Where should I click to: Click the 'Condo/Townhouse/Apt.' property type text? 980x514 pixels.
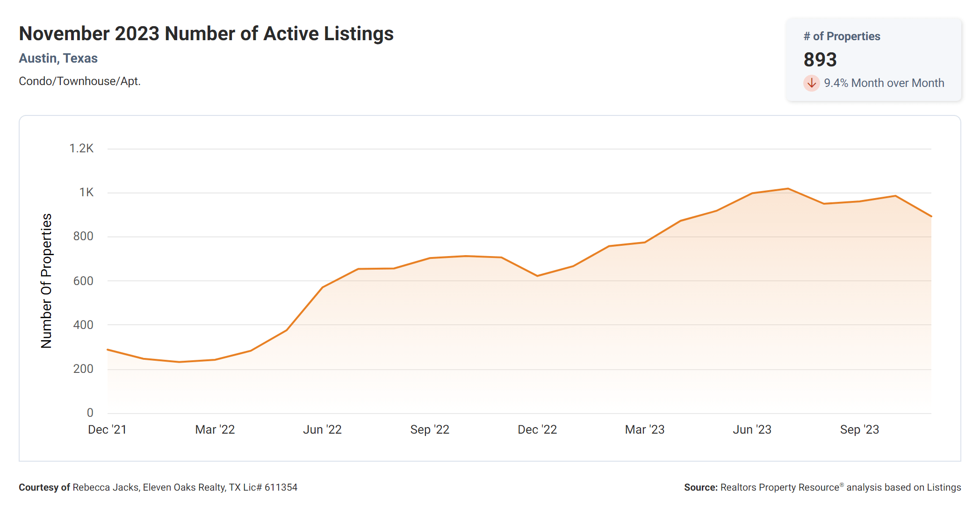(79, 81)
